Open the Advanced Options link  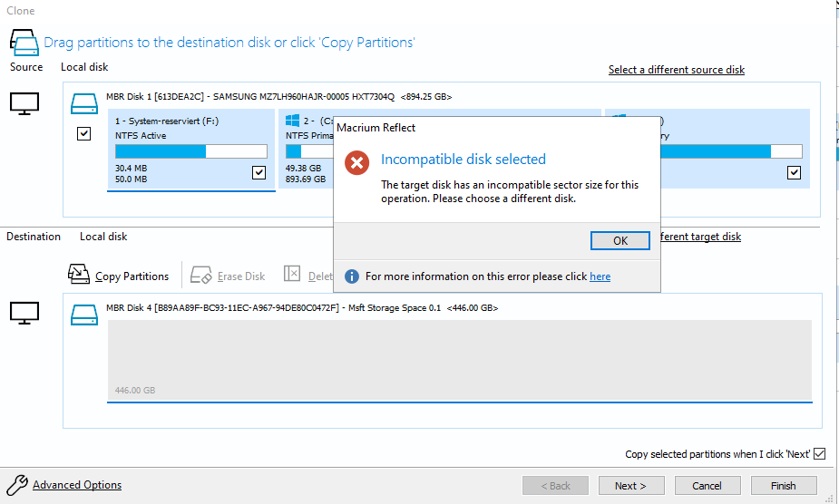pyautogui.click(x=77, y=485)
